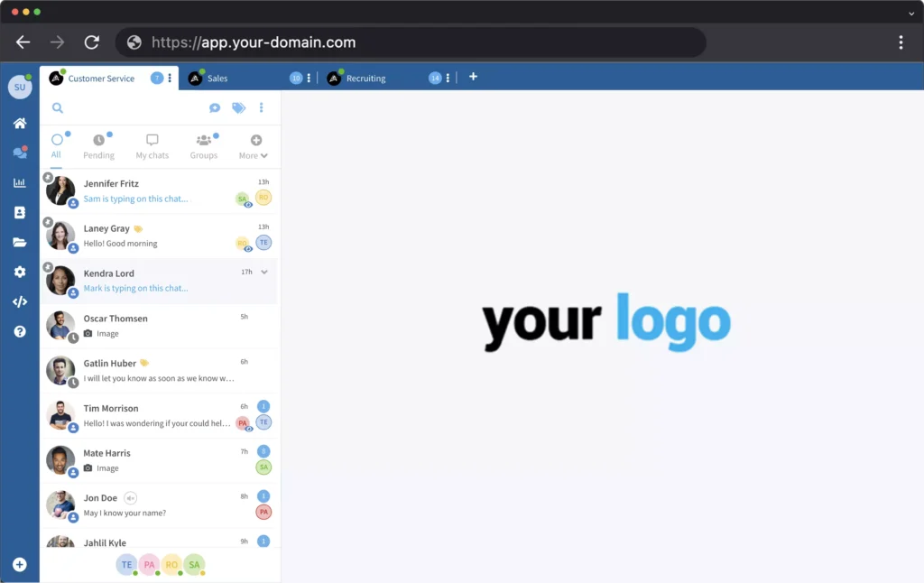The width and height of the screenshot is (924, 583).
Task: Open the tags label icon near search
Action: pyautogui.click(x=237, y=107)
